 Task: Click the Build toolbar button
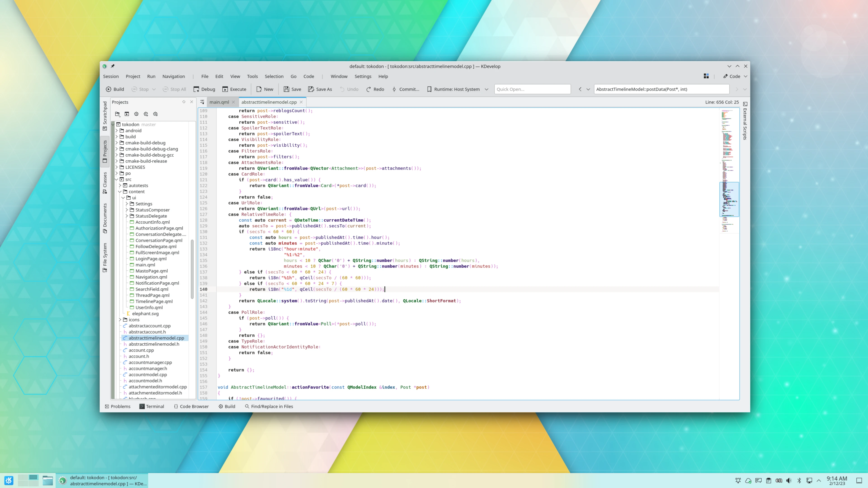click(115, 89)
